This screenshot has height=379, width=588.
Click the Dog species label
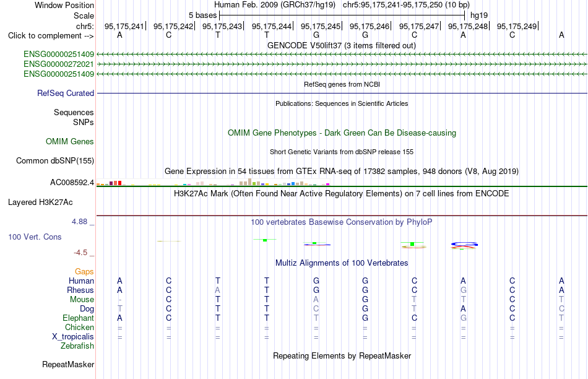pos(87,309)
